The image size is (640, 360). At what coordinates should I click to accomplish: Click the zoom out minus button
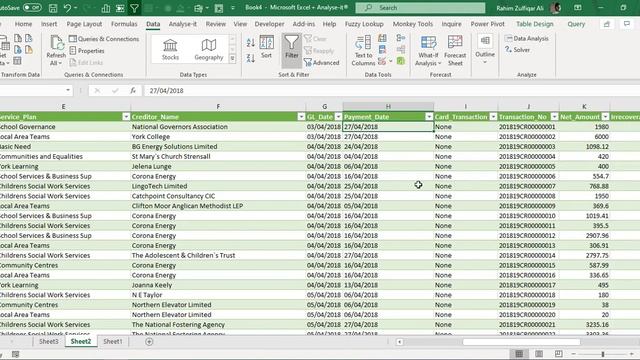click(573, 354)
